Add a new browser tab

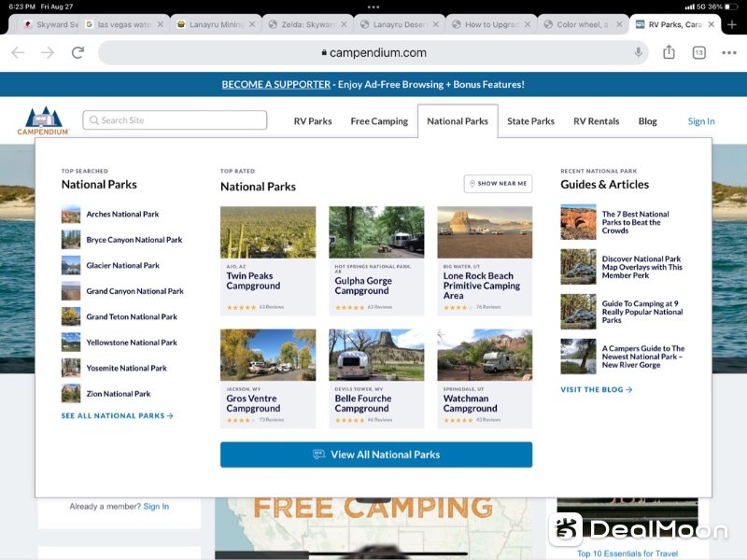coord(732,24)
